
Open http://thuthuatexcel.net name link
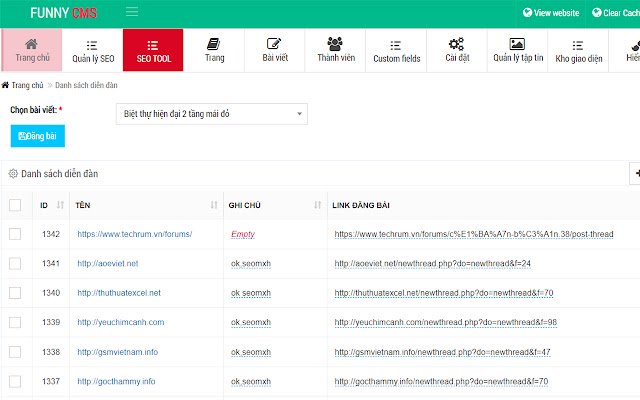(119, 293)
